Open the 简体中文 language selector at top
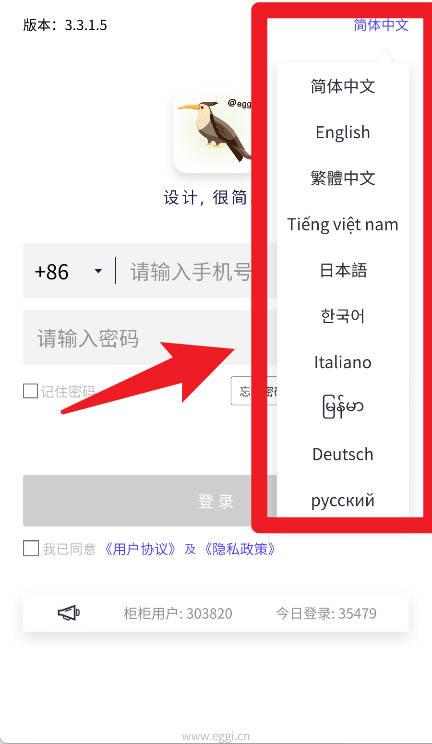The height and width of the screenshot is (744, 432). click(381, 25)
